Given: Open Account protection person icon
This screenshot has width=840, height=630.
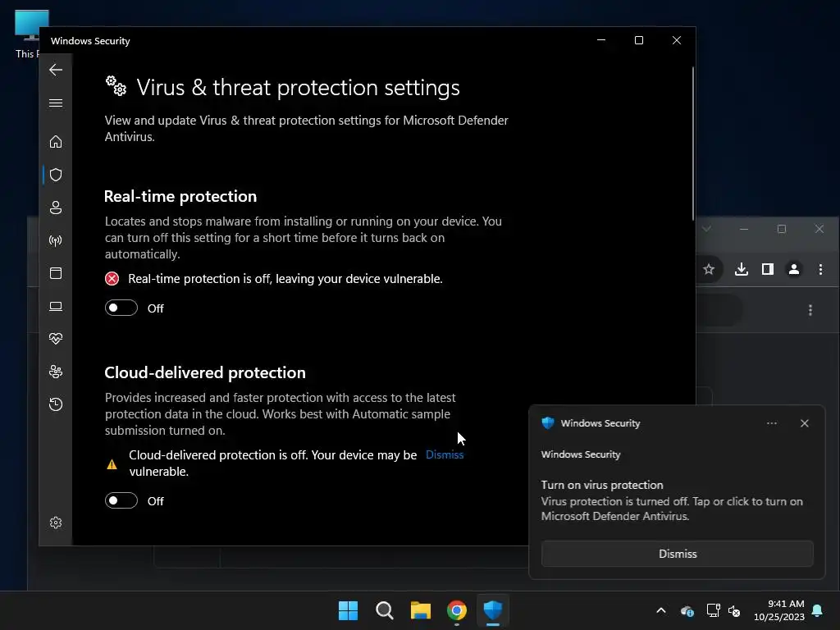Looking at the screenshot, I should point(56,208).
